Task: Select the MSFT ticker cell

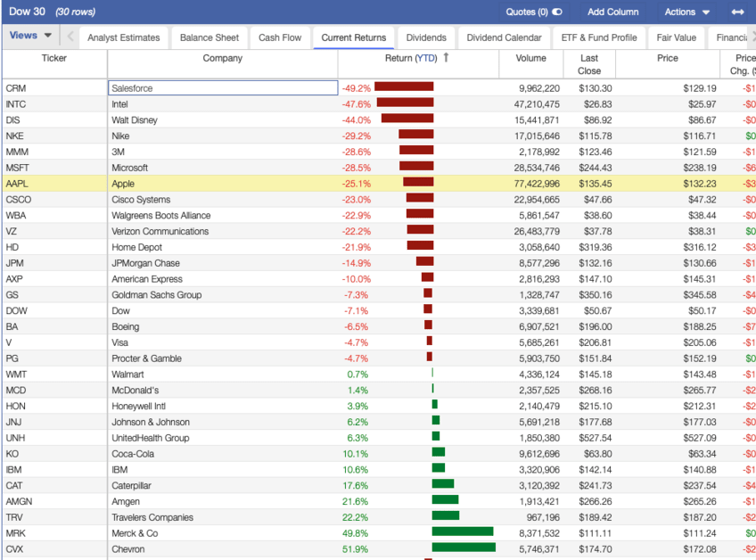Action: pyautogui.click(x=54, y=168)
